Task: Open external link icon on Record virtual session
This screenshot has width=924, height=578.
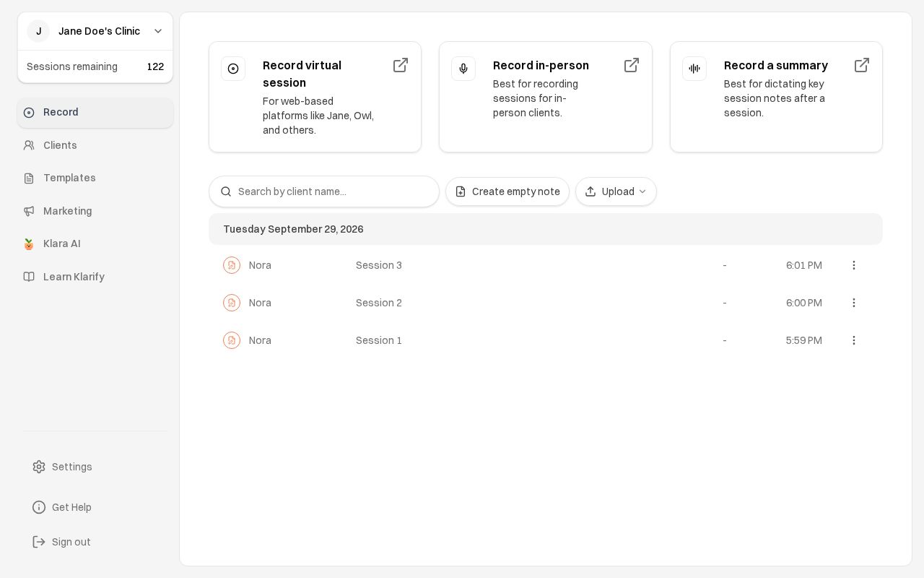Action: pyautogui.click(x=401, y=65)
